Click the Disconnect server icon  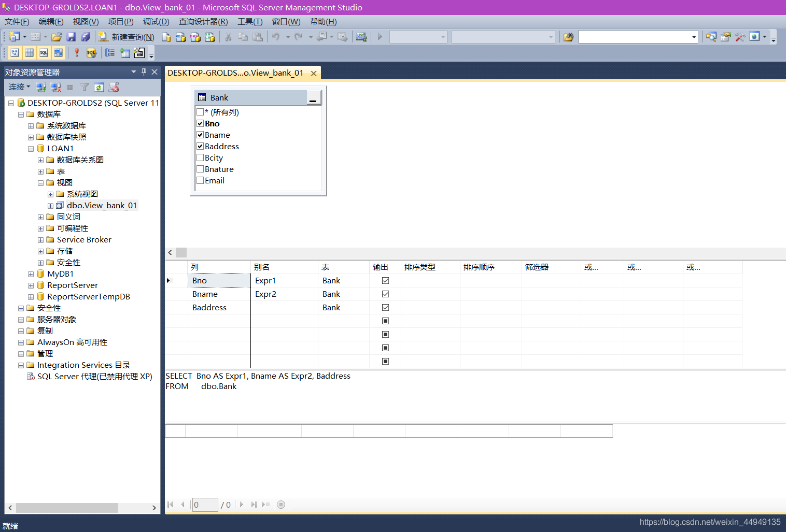tap(55, 87)
